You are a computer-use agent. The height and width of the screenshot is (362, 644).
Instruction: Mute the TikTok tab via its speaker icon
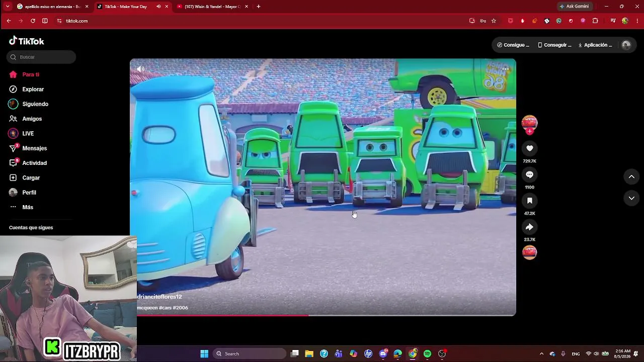tap(158, 7)
